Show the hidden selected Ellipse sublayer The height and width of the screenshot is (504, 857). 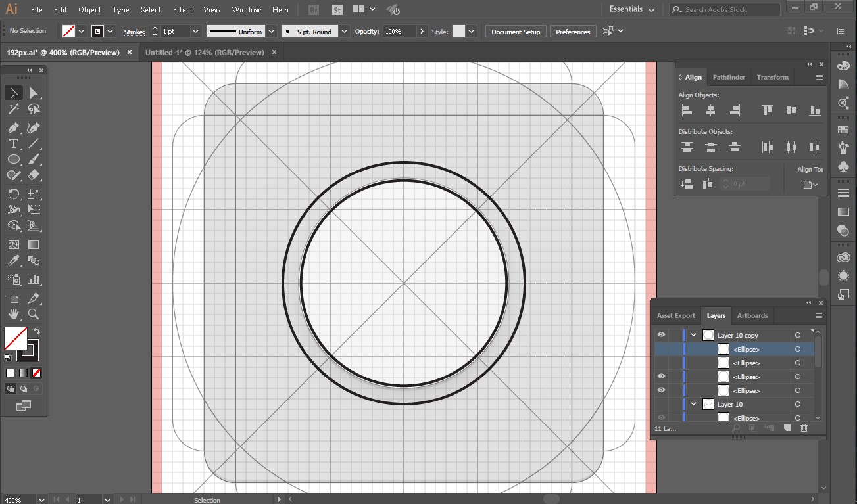click(661, 349)
